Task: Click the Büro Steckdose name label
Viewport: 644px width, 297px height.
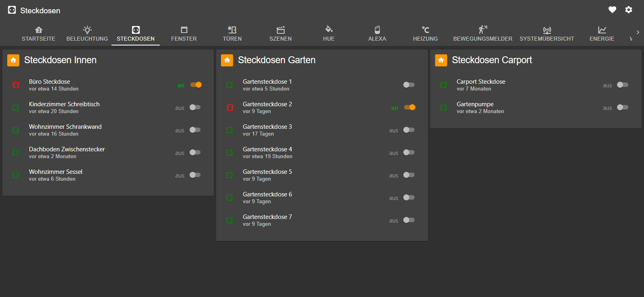Action: 50,82
